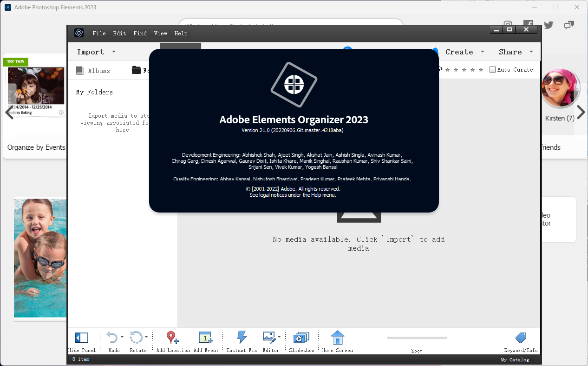
Task: Open the View menu
Action: tap(161, 33)
